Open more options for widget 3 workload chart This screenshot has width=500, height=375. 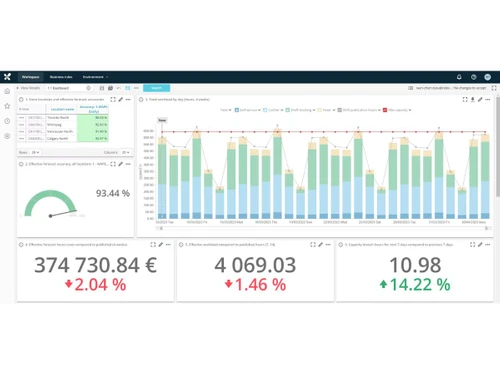click(488, 99)
